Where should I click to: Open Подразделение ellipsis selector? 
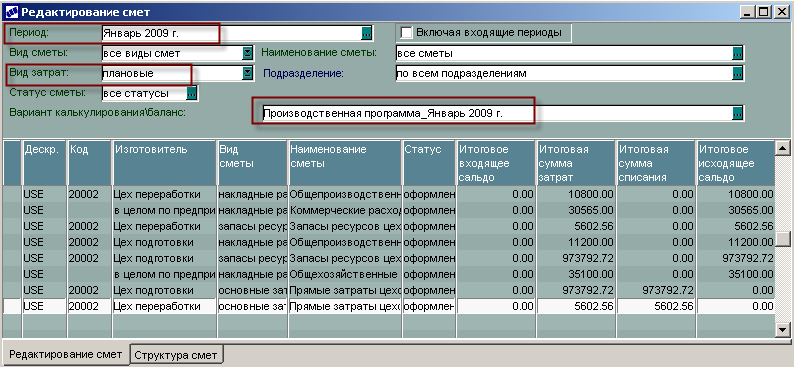(738, 73)
